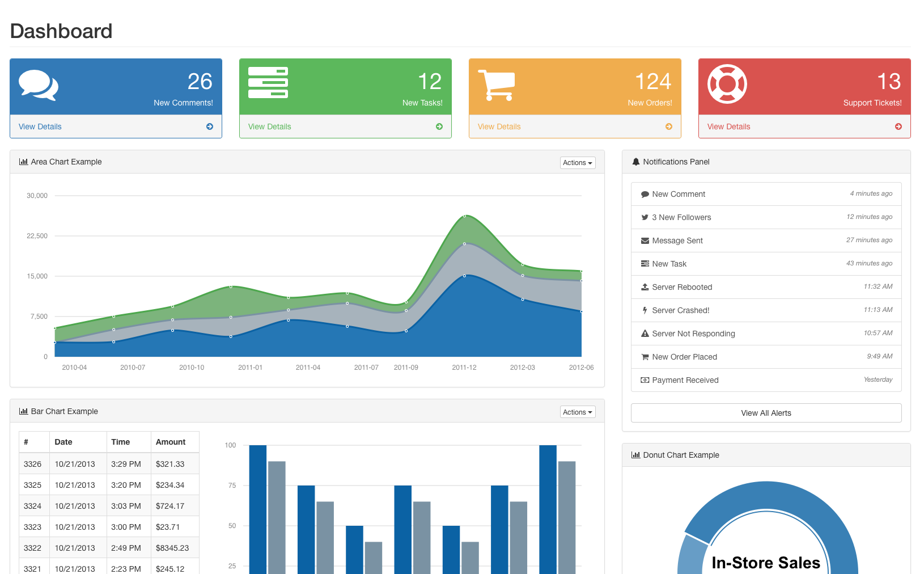
Task: Open View Details for New Tasks
Action: (x=270, y=126)
